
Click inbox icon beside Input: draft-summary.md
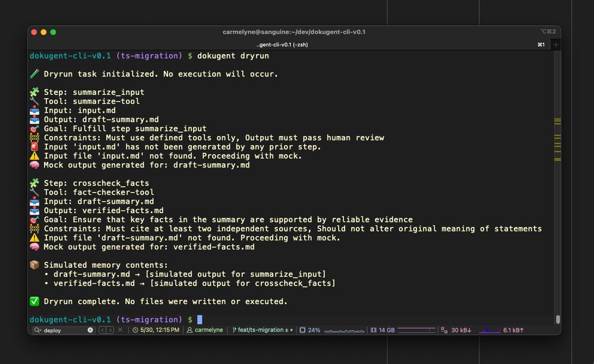[x=34, y=201]
